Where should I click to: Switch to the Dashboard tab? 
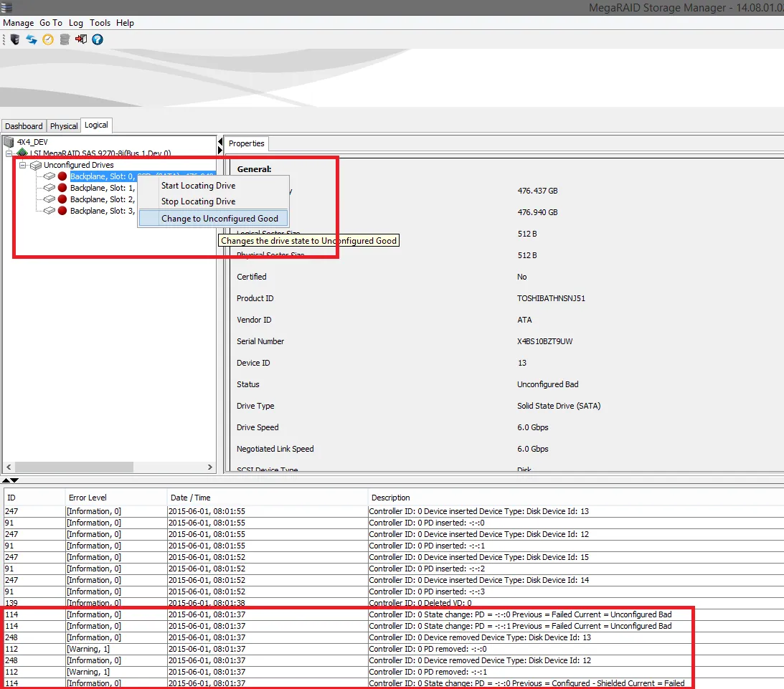(24, 126)
